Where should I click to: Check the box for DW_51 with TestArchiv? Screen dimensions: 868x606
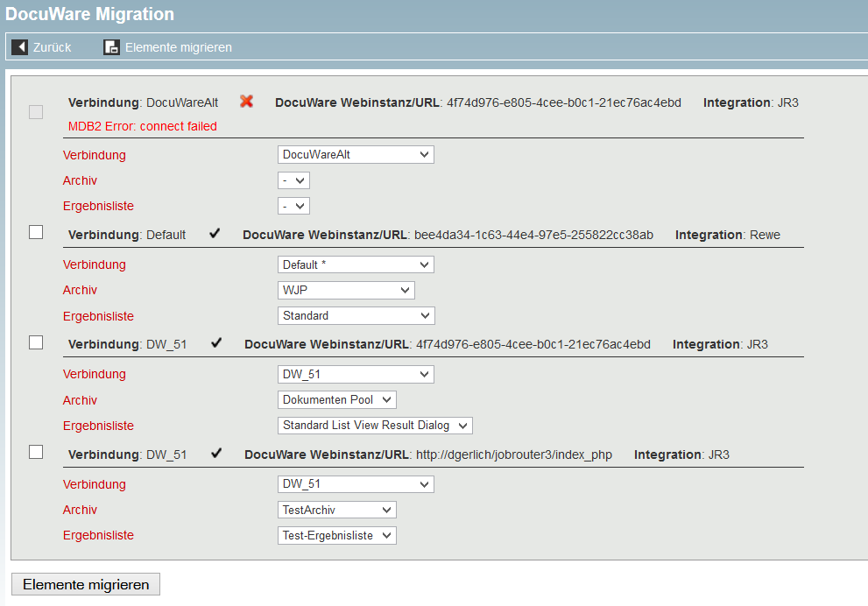pos(36,452)
